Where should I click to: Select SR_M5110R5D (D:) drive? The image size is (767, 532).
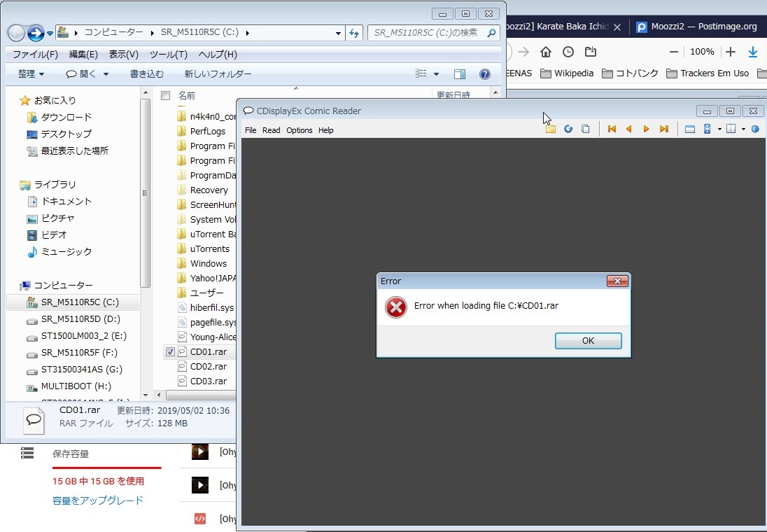(80, 319)
